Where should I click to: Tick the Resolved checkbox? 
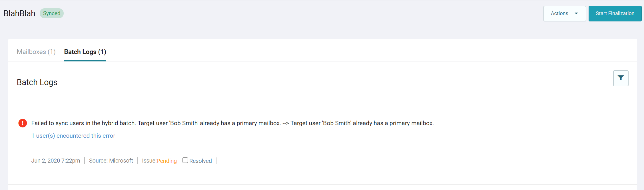point(185,160)
